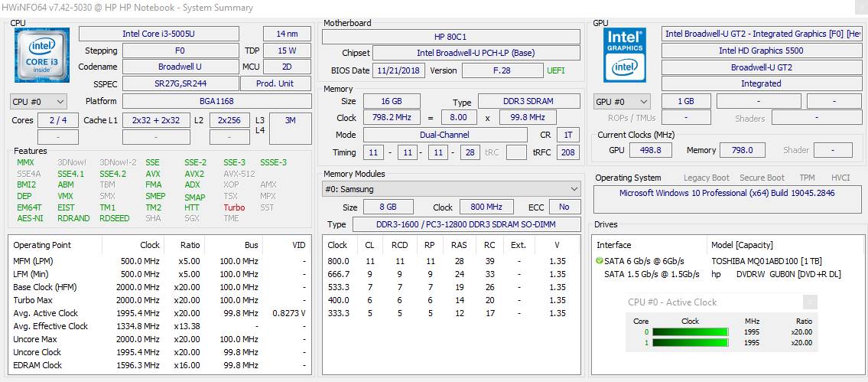Click the 'Integrated' GPU type field
Screen dimensions: 868x382
[761, 83]
